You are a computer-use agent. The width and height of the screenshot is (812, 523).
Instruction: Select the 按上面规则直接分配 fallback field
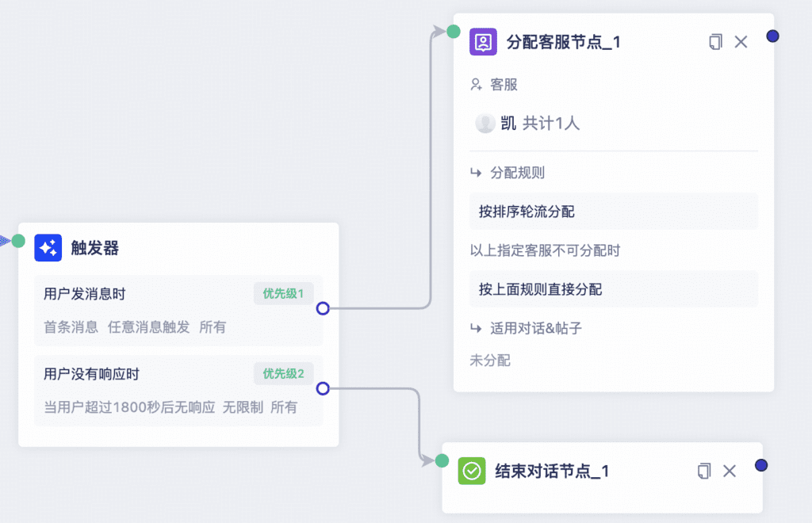tap(614, 289)
